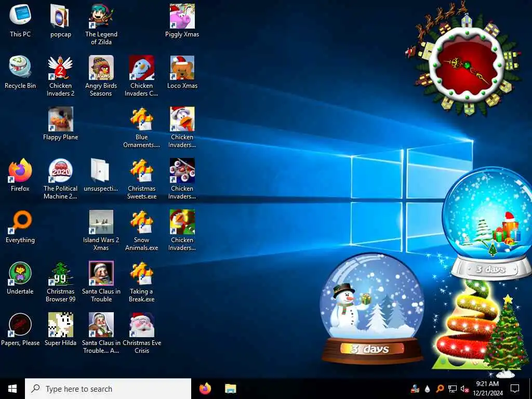Select the Chicken Invaders 2 shortcut

tap(61, 76)
